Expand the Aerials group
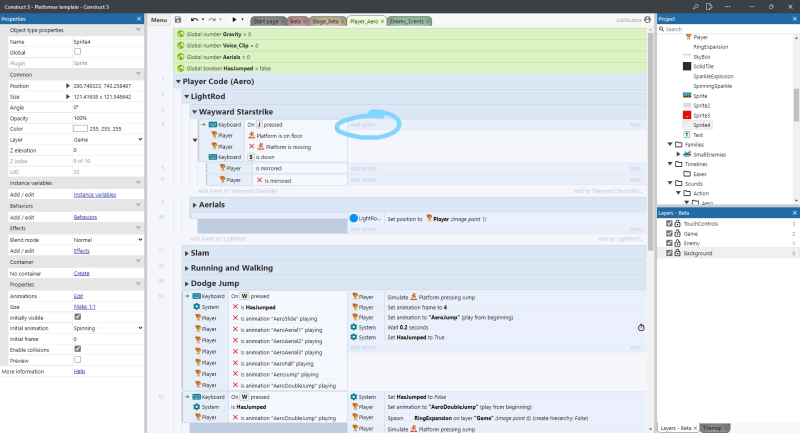Viewport: 800px width, 433px height. tap(194, 205)
